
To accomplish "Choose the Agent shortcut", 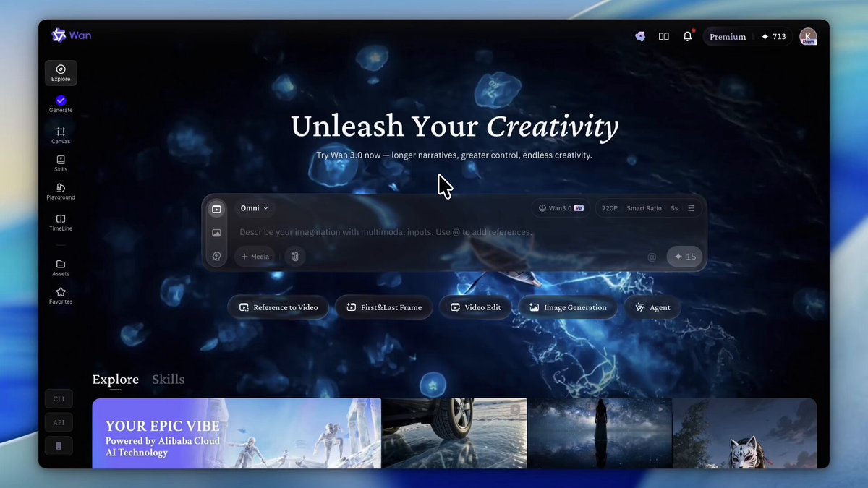I will (652, 307).
